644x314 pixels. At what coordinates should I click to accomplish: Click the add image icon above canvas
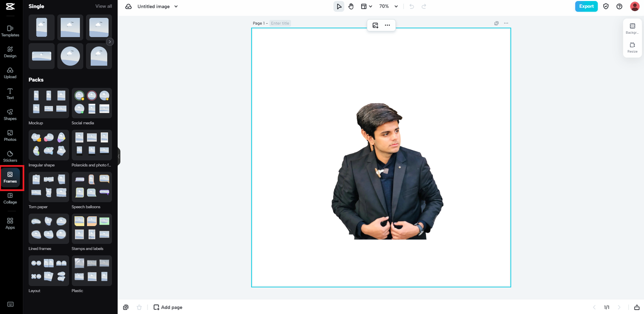point(375,25)
